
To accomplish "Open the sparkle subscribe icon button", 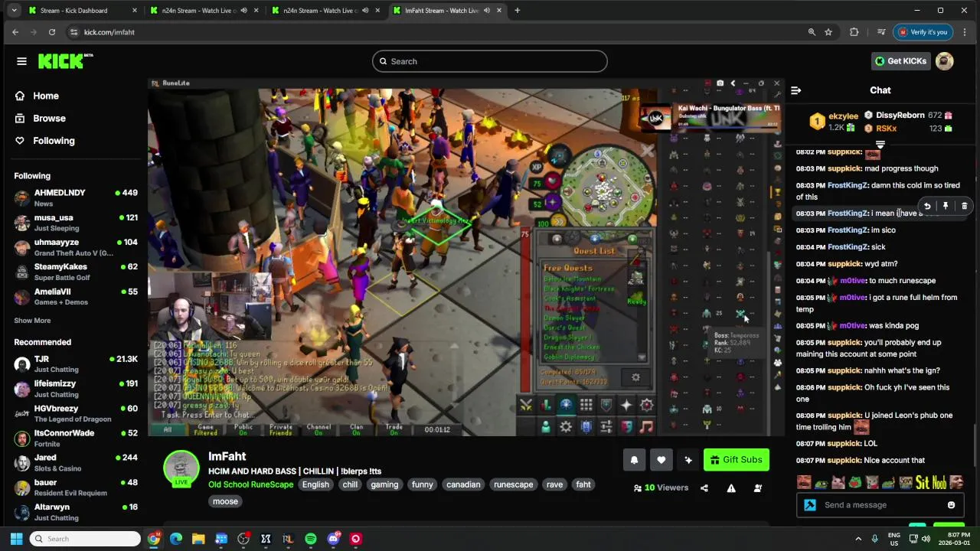I will (688, 460).
